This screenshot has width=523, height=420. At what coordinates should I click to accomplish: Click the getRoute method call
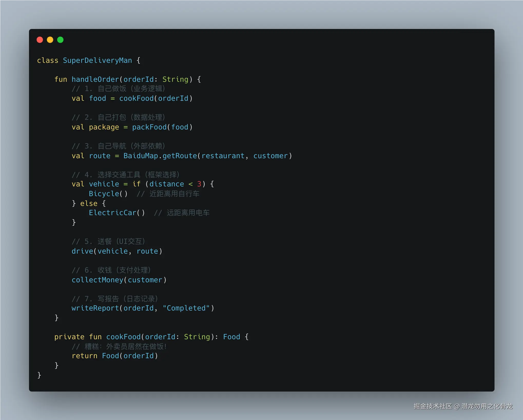pyautogui.click(x=179, y=156)
